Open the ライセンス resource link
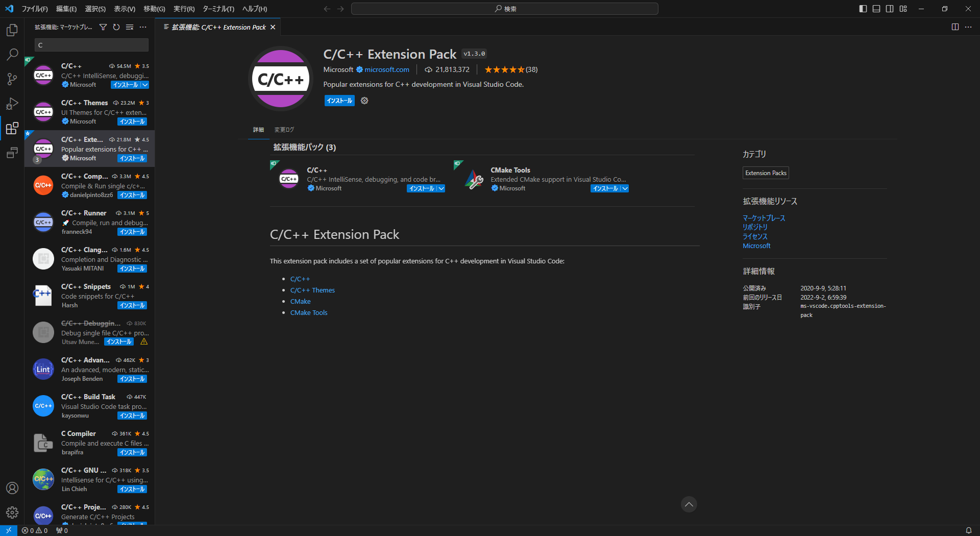 755,236
